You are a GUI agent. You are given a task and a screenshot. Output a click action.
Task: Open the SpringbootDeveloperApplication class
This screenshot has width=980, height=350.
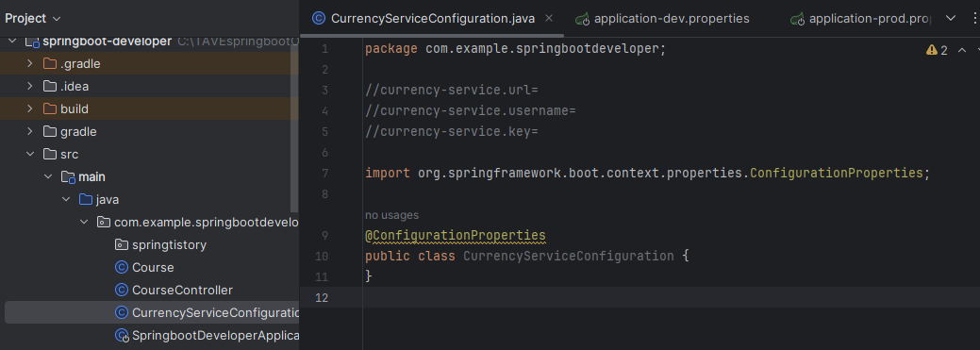(x=215, y=335)
